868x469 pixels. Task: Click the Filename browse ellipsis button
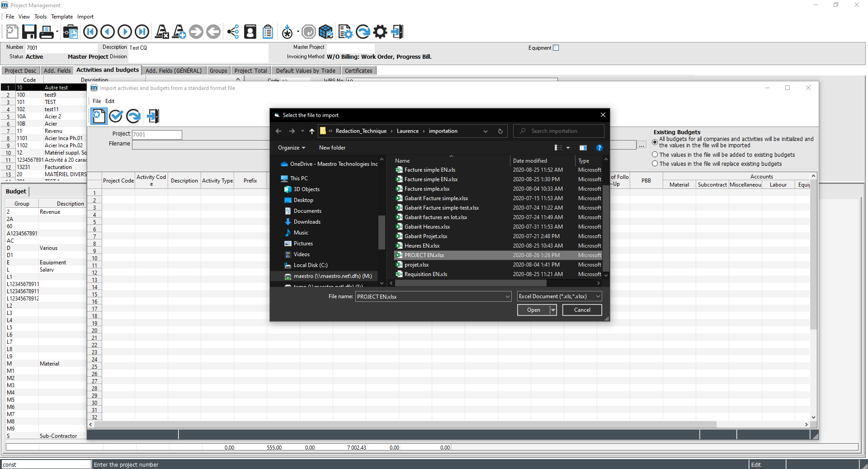642,145
